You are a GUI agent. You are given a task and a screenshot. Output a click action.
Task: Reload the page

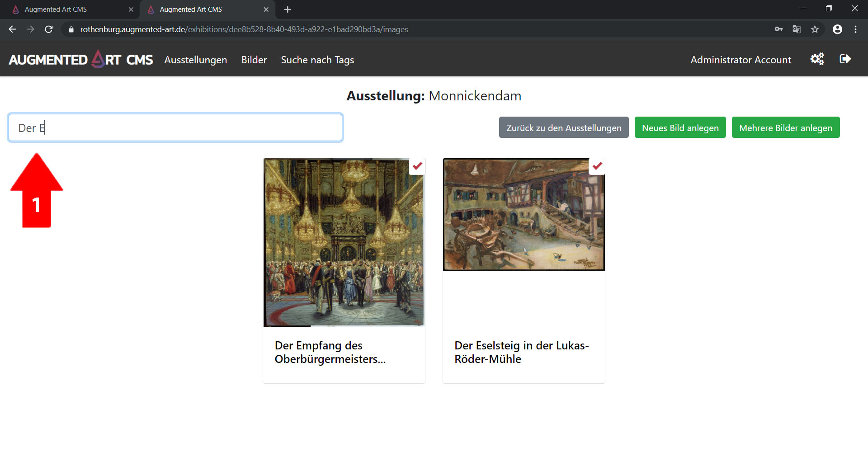[49, 29]
